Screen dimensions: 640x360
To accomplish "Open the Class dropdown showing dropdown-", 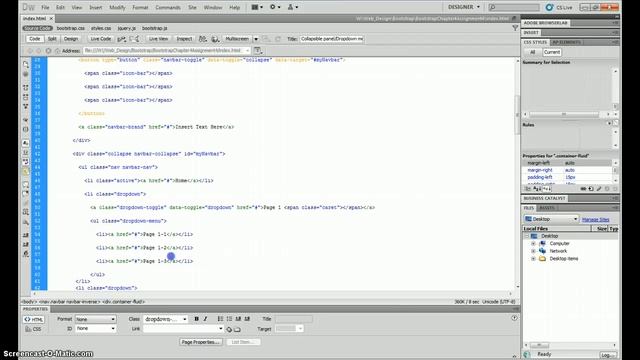I will click(166, 319).
